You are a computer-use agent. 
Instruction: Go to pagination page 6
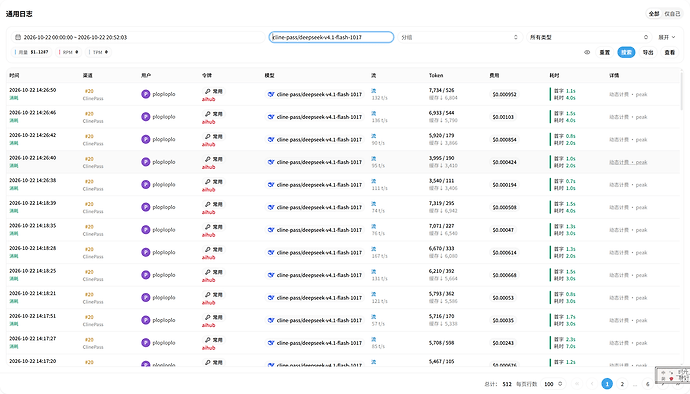point(647,384)
